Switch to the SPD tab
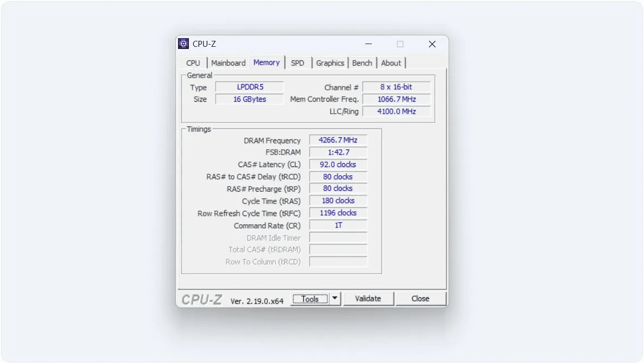The height and width of the screenshot is (363, 644). tap(298, 63)
